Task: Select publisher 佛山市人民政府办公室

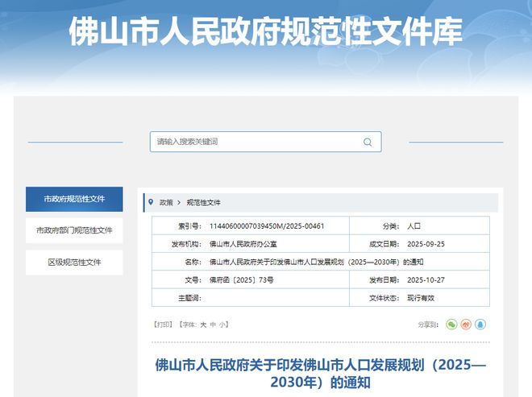Action: (243, 244)
